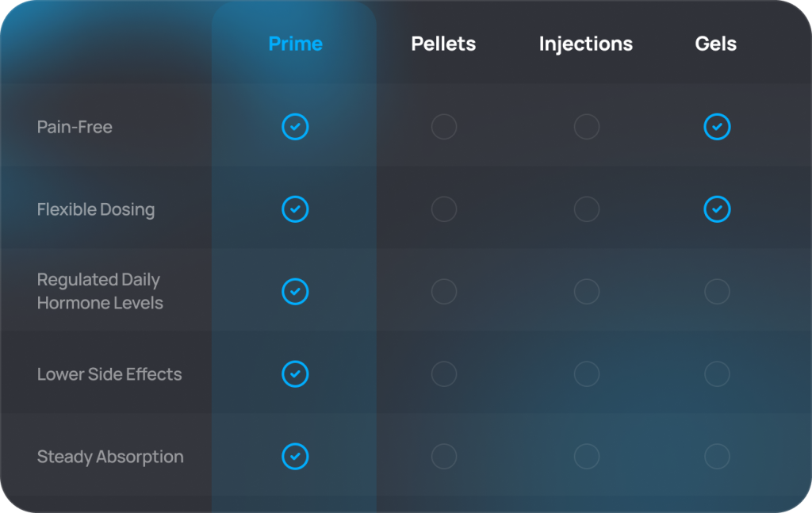
Task: Click Injections' empty Lower Side Effects circle
Action: (x=587, y=373)
